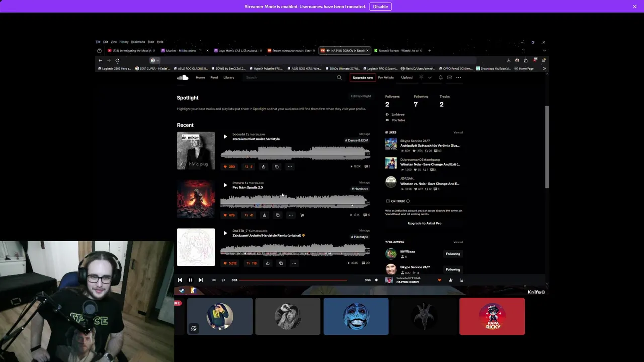Screen dimensions: 644x362
Task: Open artwork of 'Pec Nám Spadla 2.0'
Action: (196, 199)
